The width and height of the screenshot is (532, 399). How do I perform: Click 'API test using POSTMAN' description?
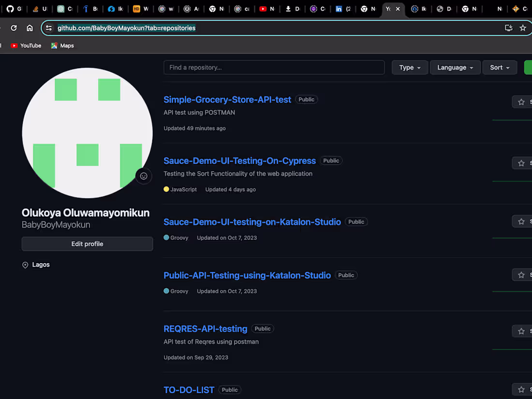[199, 112]
